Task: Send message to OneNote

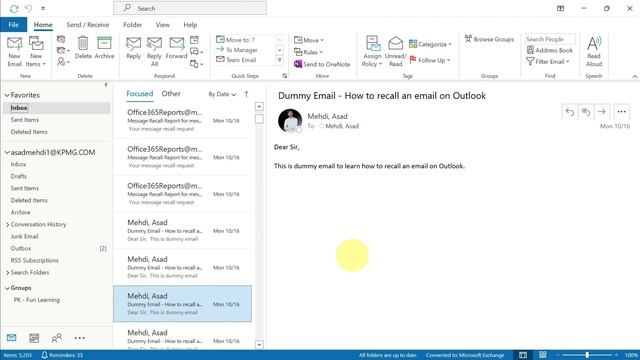Action: tap(322, 64)
